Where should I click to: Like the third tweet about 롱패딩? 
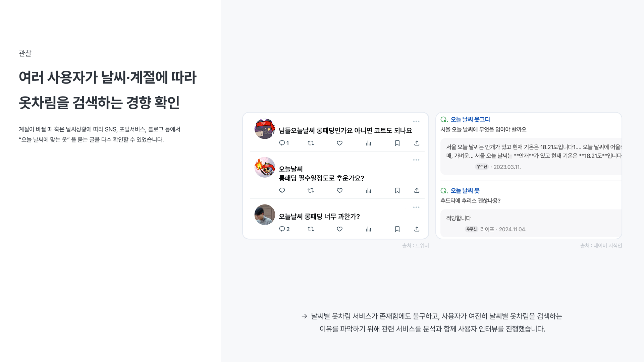(340, 229)
